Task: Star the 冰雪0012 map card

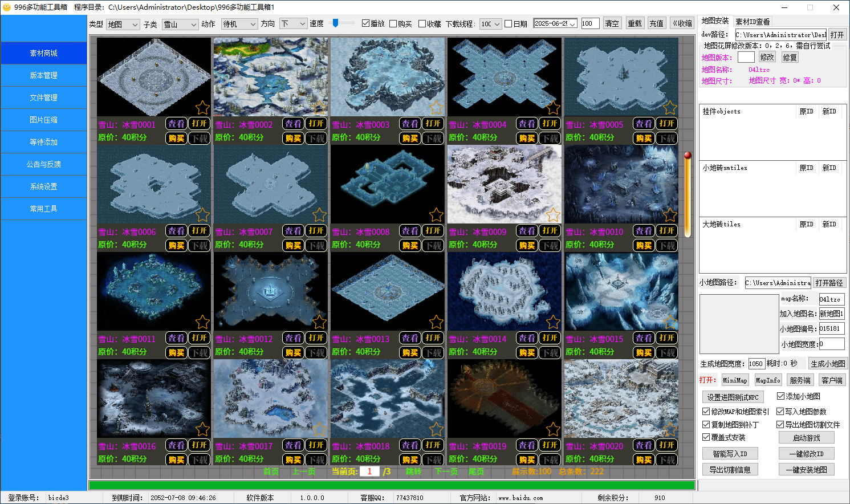Action: pos(319,322)
